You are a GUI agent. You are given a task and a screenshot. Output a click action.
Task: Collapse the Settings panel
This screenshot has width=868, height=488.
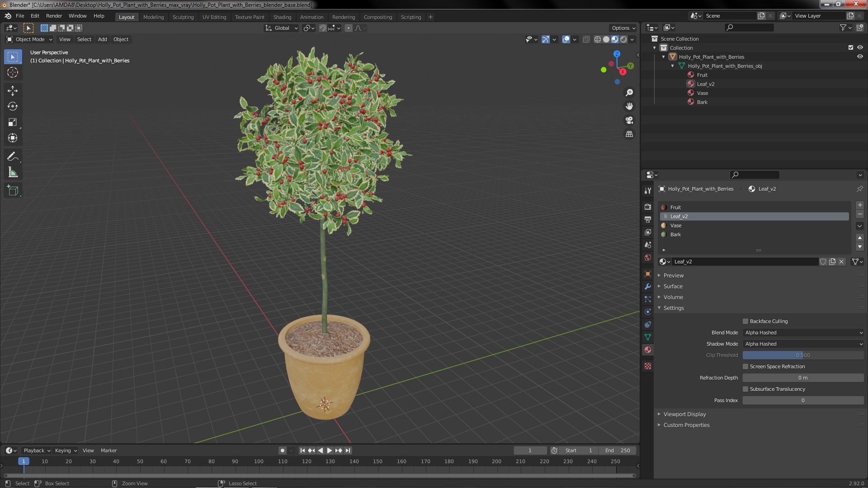(674, 308)
